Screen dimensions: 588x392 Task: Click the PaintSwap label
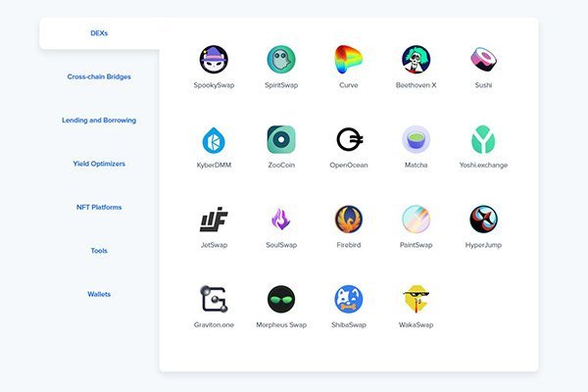click(x=416, y=245)
